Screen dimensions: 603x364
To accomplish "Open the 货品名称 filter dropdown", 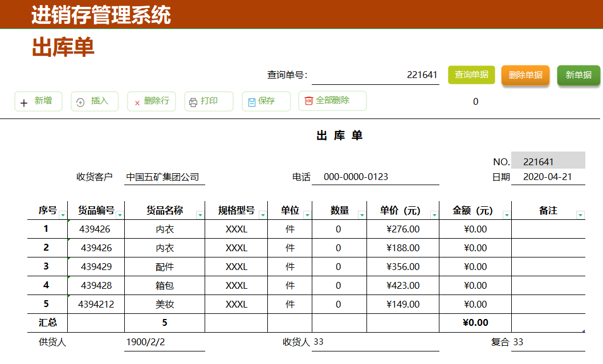I will pyautogui.click(x=199, y=214).
